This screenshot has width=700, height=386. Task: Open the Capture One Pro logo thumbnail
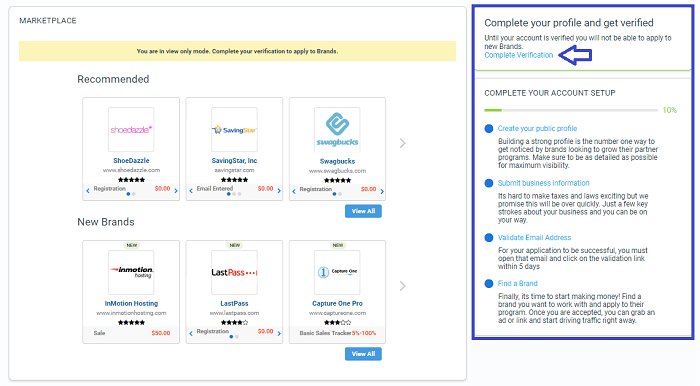[x=337, y=272]
